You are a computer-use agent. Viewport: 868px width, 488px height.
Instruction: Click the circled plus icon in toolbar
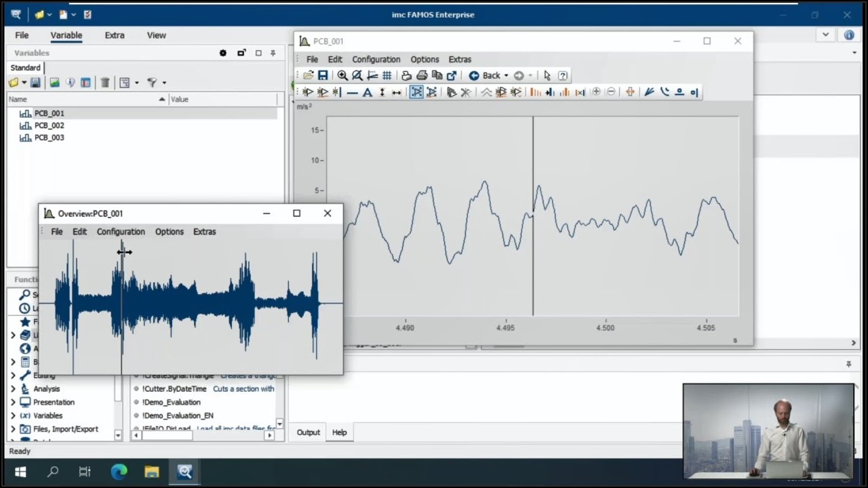click(x=596, y=92)
